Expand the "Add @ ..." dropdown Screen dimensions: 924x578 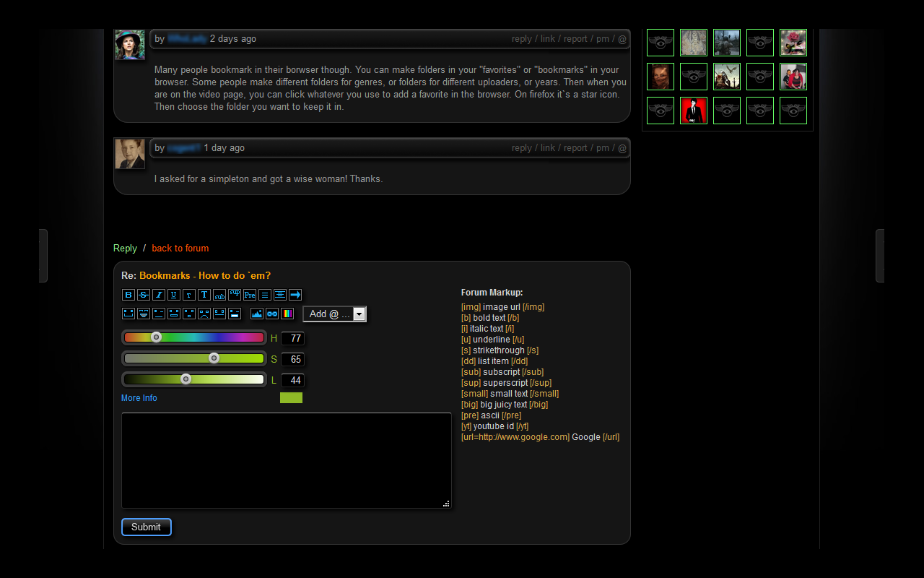[x=359, y=314]
